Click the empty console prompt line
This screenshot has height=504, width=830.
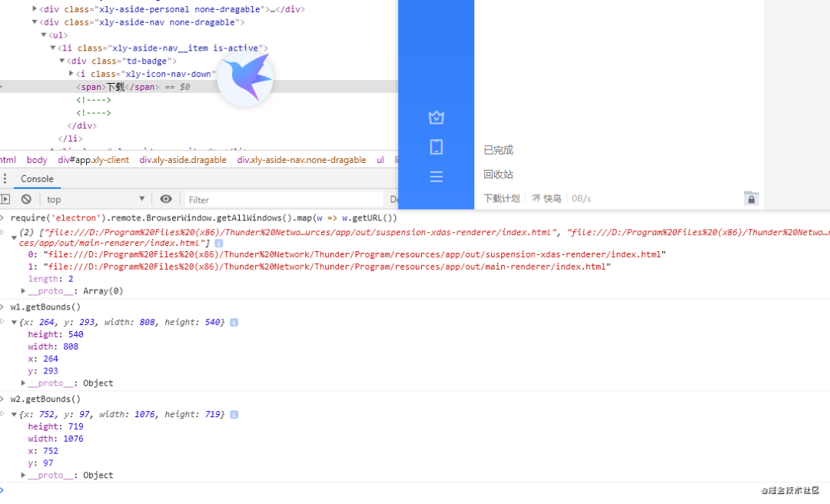point(415,489)
